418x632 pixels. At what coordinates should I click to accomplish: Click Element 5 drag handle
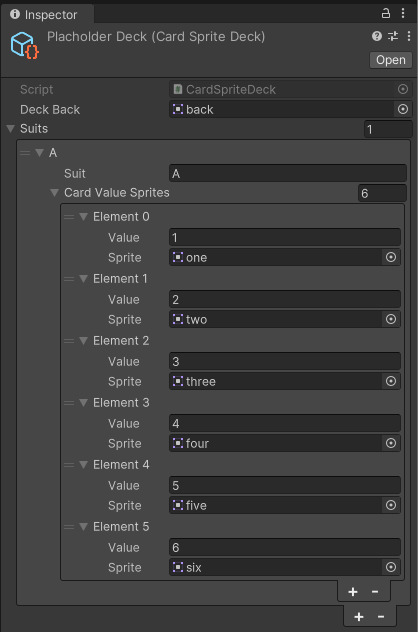pos(69,527)
